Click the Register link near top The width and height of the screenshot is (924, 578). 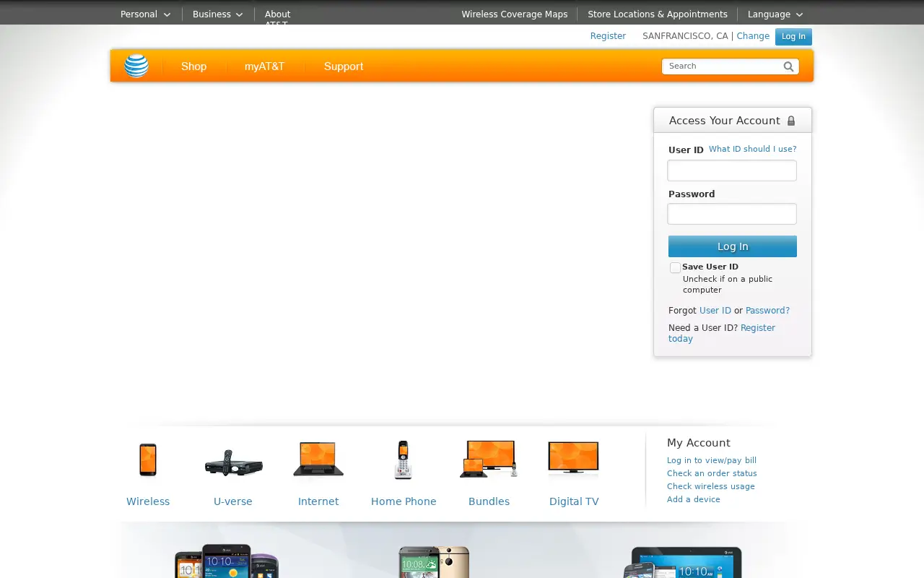pyautogui.click(x=608, y=36)
